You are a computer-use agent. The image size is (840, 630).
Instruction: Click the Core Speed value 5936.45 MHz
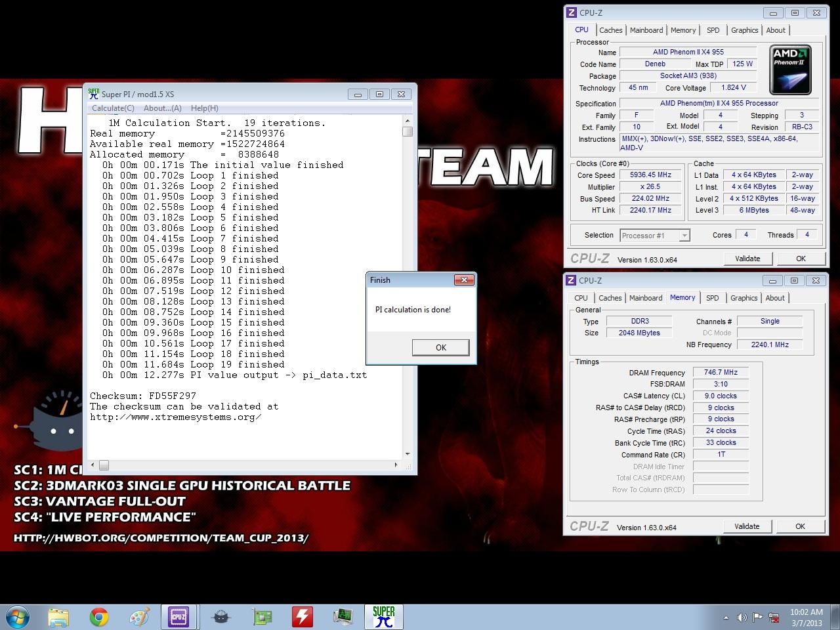click(x=651, y=175)
